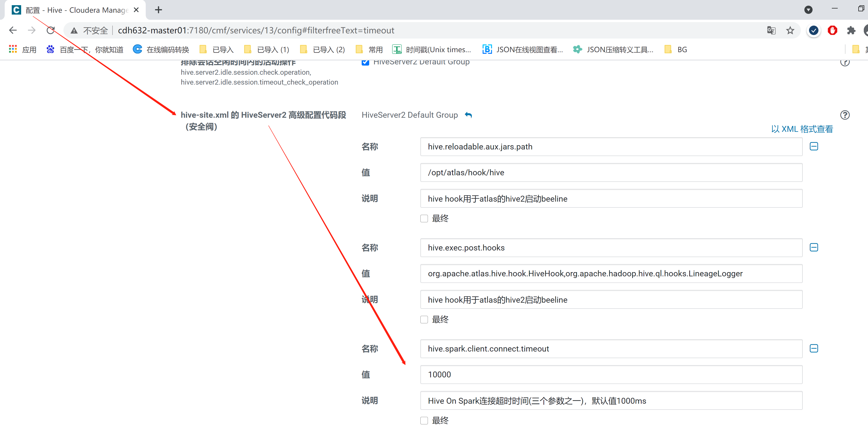Check 最终 under hive.exec.post.hooks
This screenshot has height=438, width=868.
(x=424, y=320)
